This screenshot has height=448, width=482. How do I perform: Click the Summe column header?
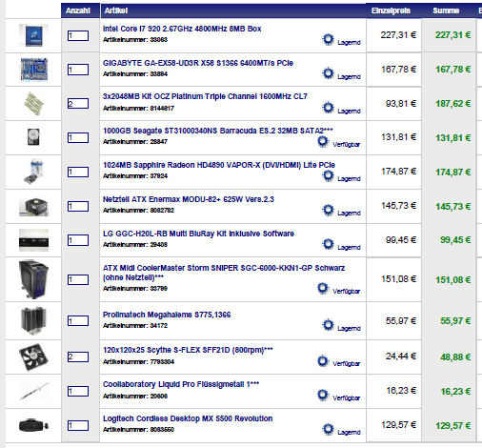[446, 10]
